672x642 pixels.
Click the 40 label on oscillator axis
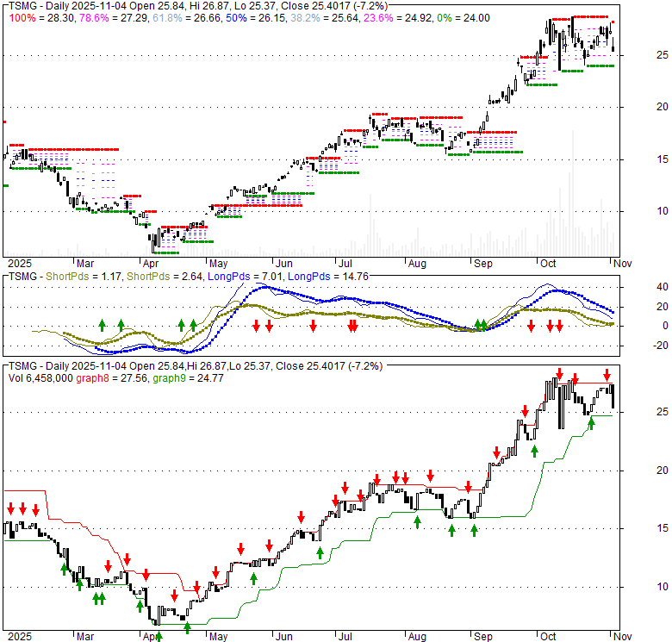663,287
